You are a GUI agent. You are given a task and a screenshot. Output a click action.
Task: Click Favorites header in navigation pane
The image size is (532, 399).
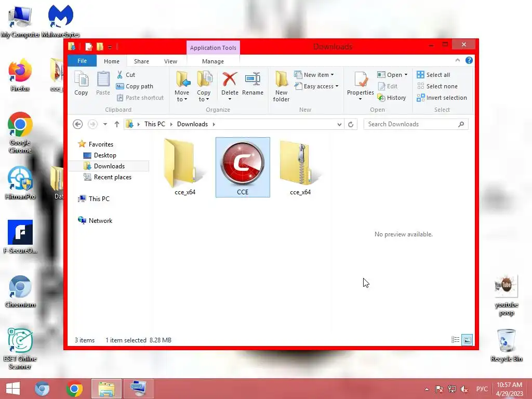pyautogui.click(x=101, y=144)
